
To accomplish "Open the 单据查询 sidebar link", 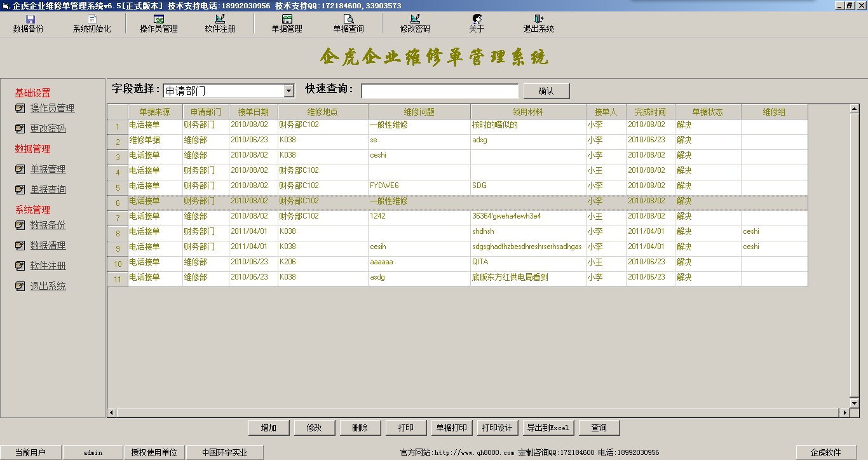I will [48, 189].
